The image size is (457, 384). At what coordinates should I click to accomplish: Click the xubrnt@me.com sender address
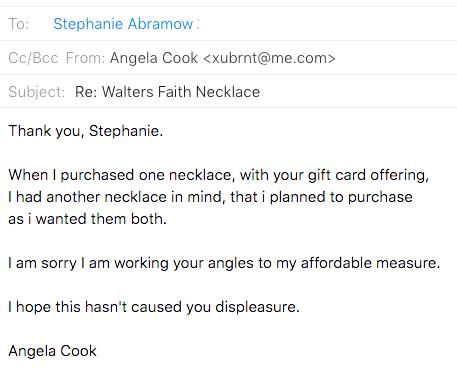[x=269, y=58]
